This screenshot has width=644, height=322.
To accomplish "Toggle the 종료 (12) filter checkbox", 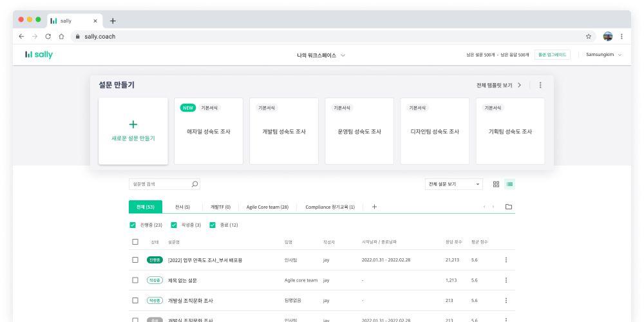I will tap(213, 225).
